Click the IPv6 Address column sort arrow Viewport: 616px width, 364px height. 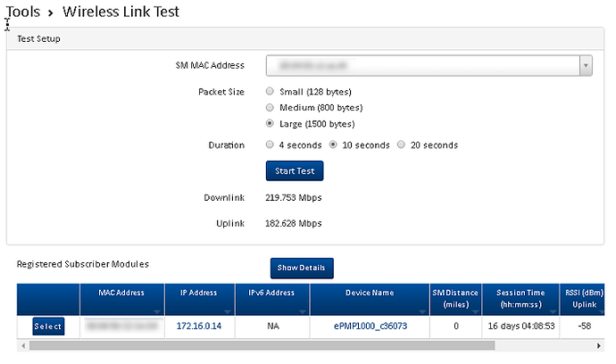(304, 310)
